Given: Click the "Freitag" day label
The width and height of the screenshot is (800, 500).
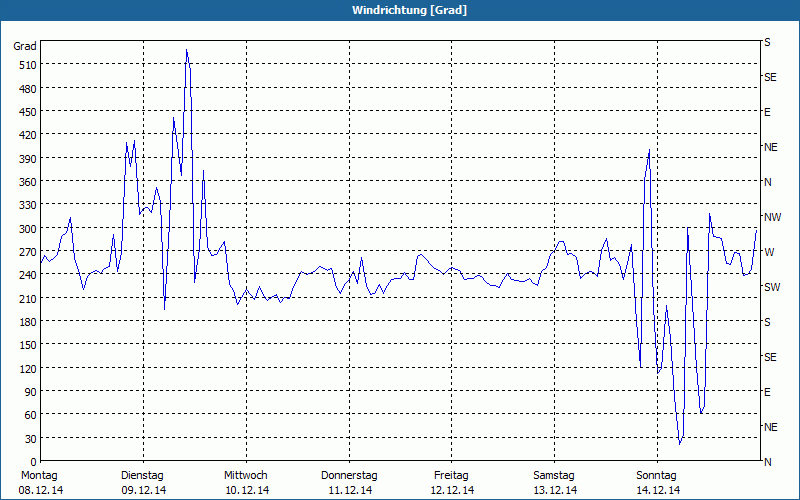Looking at the screenshot, I should click(451, 476).
